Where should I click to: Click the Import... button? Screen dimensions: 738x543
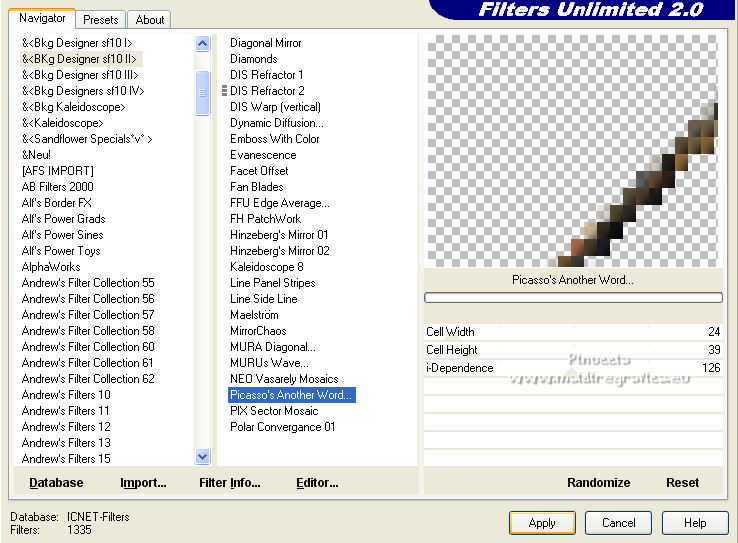(x=143, y=483)
